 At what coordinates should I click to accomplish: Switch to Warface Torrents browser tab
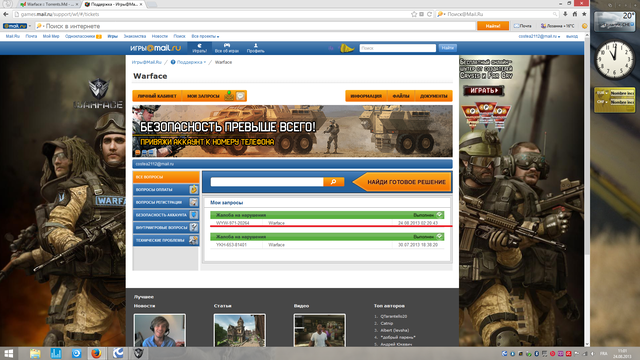pyautogui.click(x=49, y=4)
